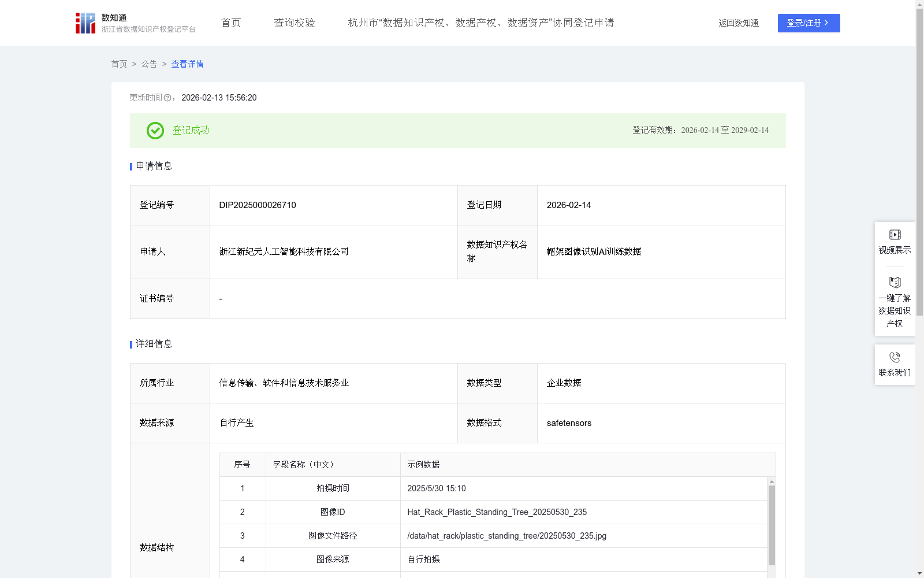Click the safetensors data format value
Viewport: 924px width, 578px height.
(569, 423)
